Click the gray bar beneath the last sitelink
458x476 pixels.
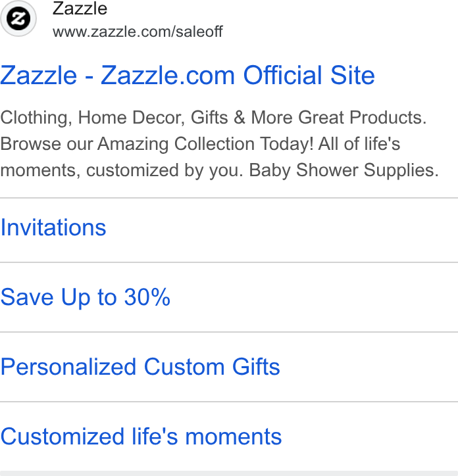229,473
